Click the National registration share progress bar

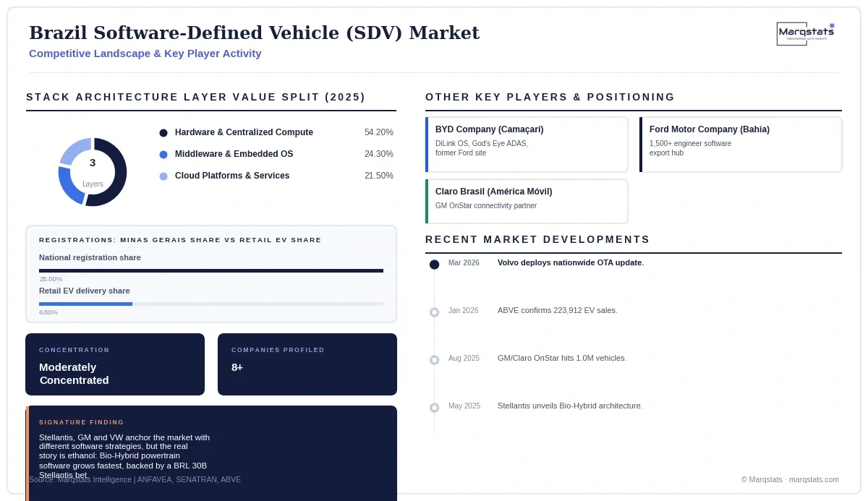coord(211,270)
